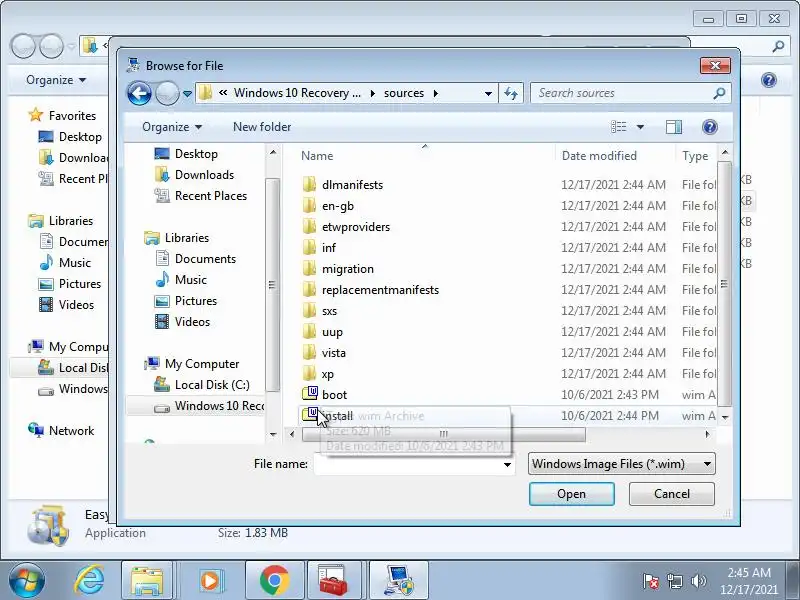Click the Windows Start button

27,581
